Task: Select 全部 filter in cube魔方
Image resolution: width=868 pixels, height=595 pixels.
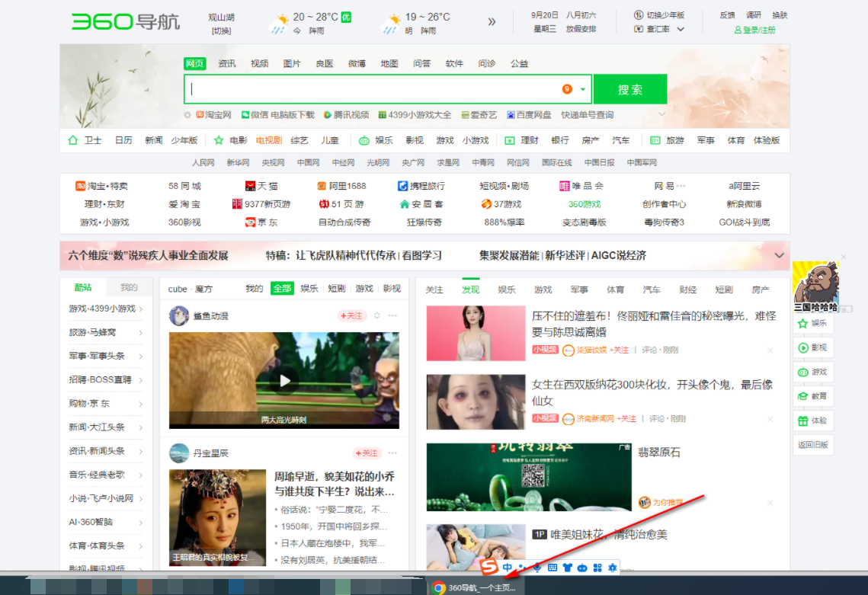Action: point(282,289)
